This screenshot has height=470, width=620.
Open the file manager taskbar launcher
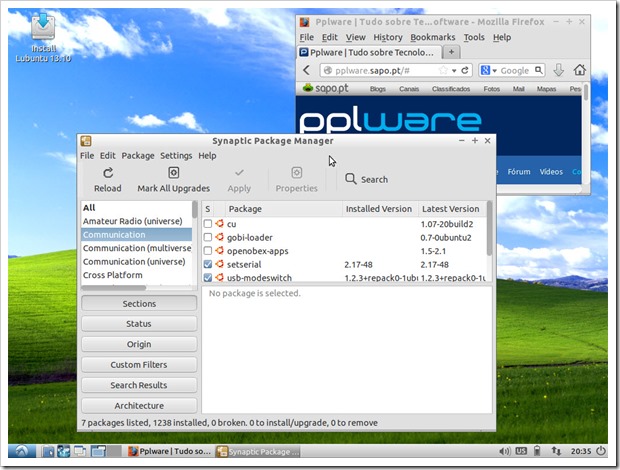[48, 451]
